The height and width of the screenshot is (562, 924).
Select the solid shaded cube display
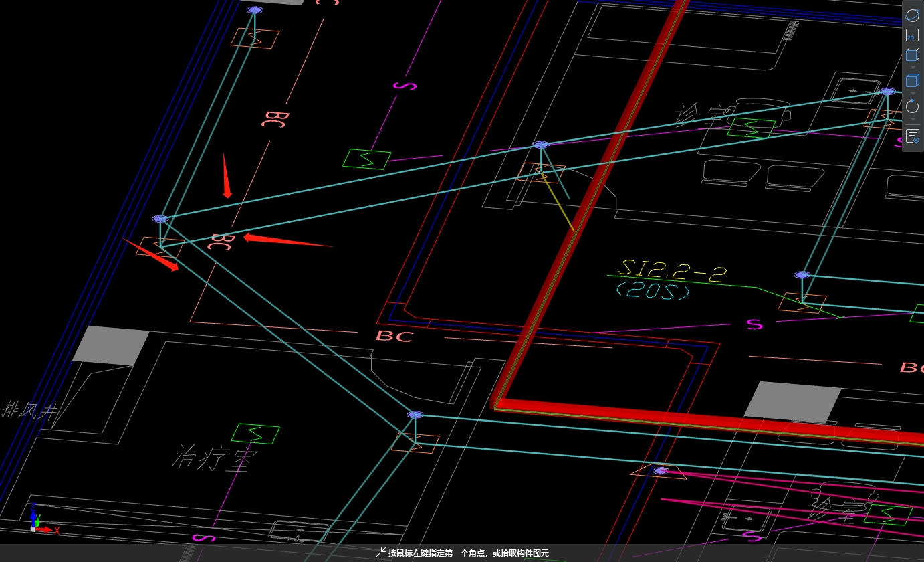[913, 80]
